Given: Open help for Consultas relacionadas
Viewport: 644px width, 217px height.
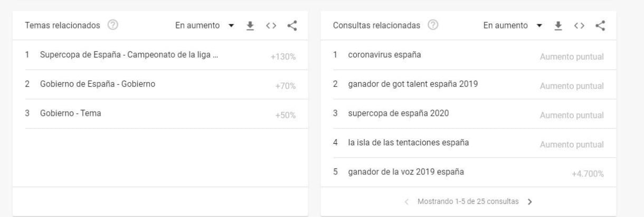Looking at the screenshot, I should click(x=433, y=26).
